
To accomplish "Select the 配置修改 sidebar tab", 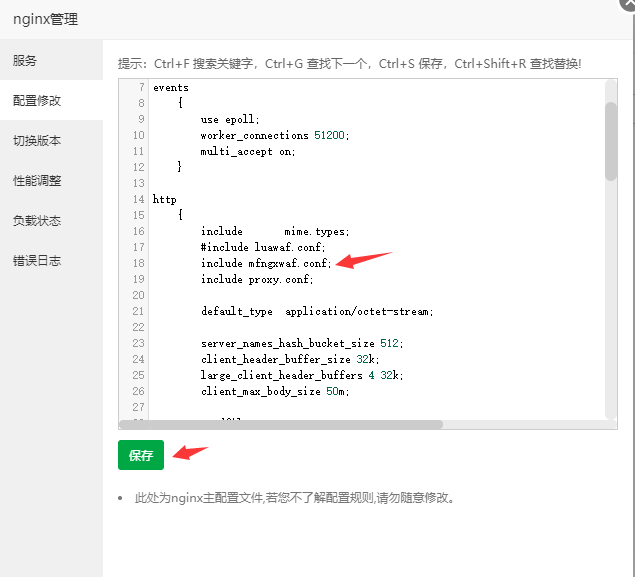I will (37, 101).
